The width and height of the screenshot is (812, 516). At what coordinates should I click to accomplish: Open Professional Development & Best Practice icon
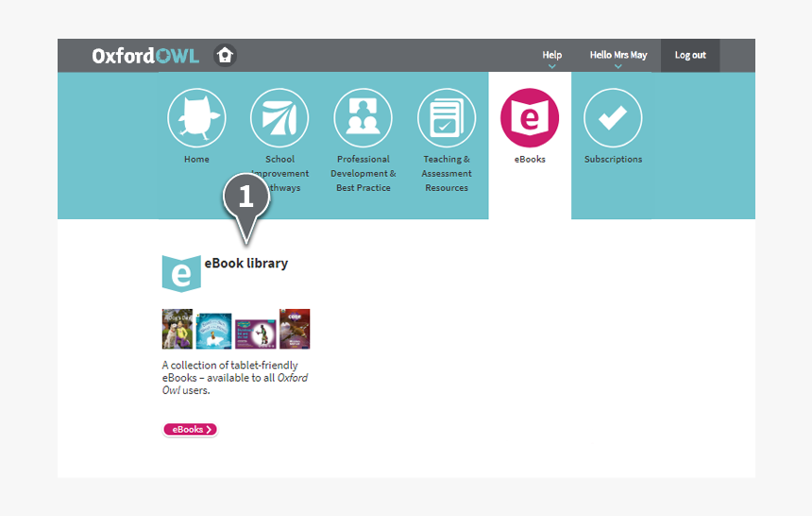(363, 118)
